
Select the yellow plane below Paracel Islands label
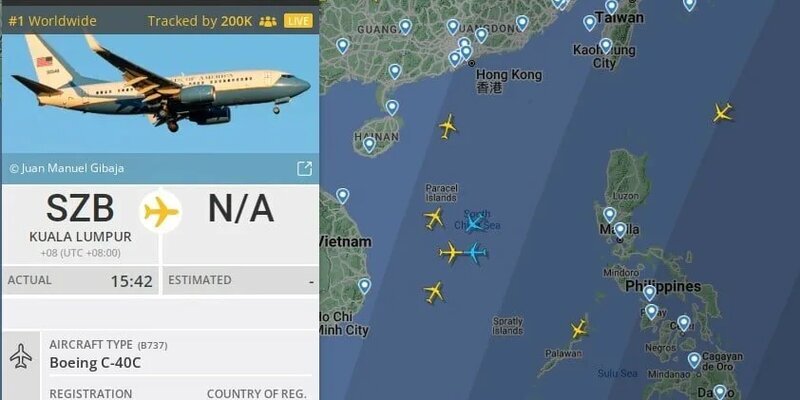434,218
